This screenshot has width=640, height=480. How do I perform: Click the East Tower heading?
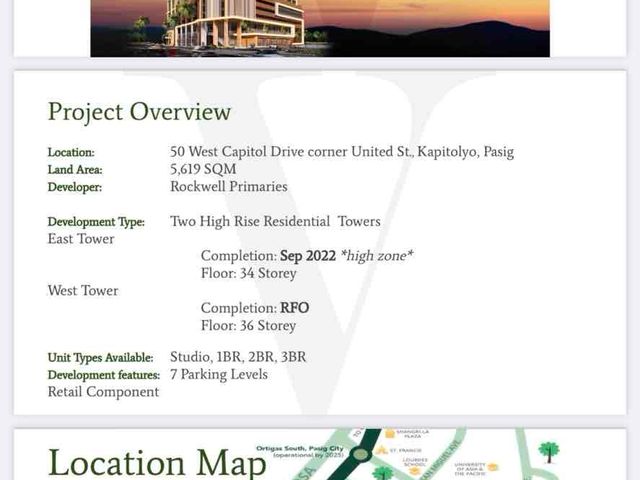(81, 239)
